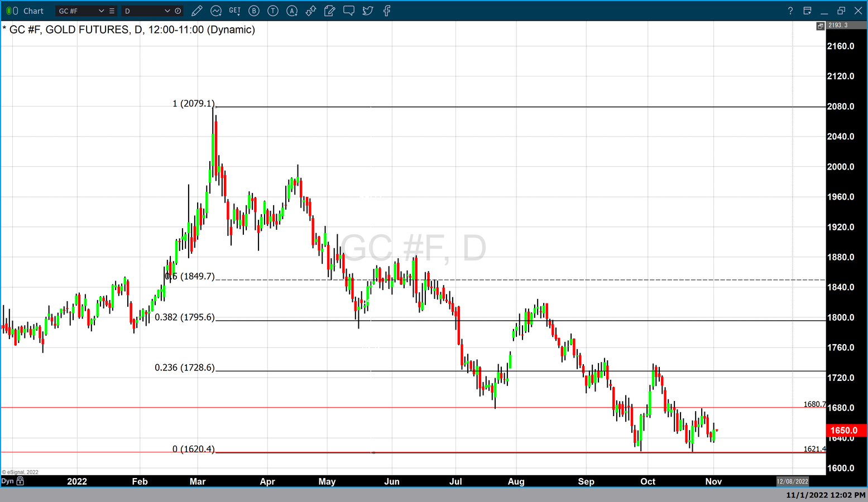Click the 1650.0 current price label

[x=845, y=430]
